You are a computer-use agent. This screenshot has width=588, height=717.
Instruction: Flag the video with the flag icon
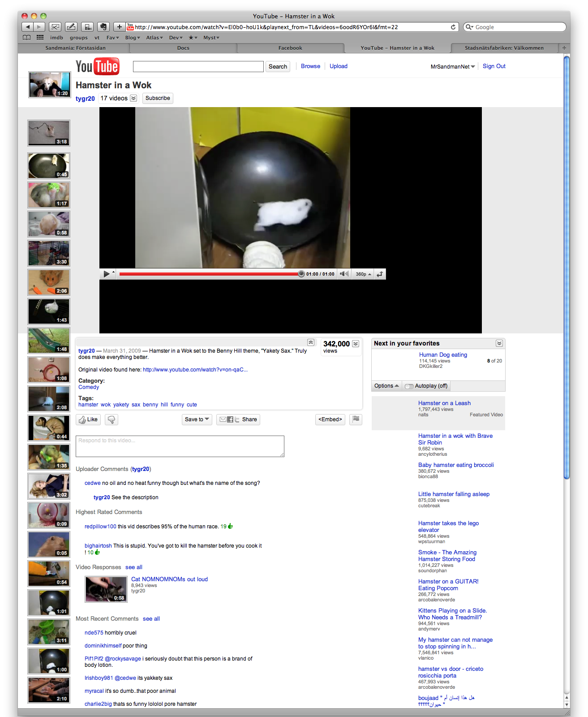pyautogui.click(x=356, y=419)
